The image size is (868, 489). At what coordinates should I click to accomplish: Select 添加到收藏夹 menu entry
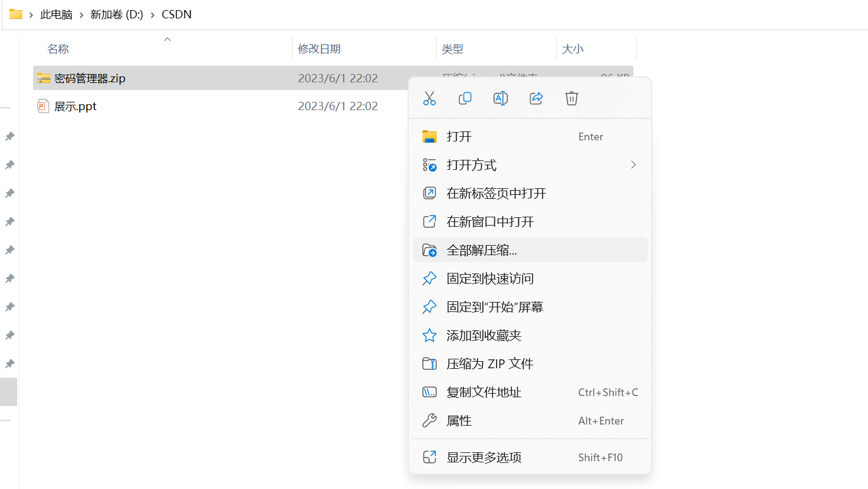pos(530,335)
